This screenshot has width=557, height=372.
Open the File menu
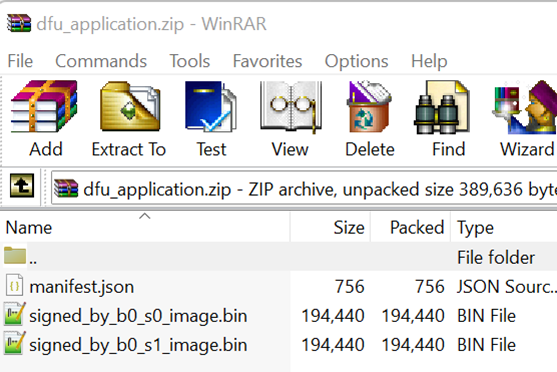click(x=20, y=61)
